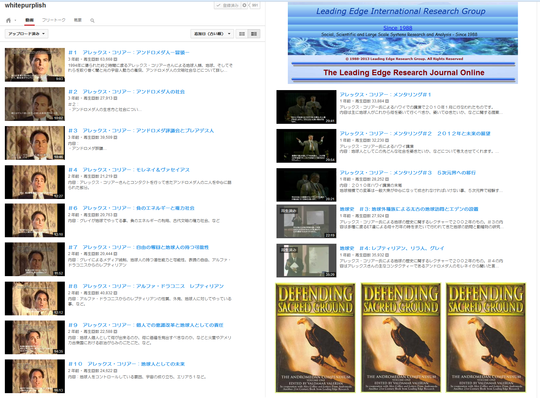Click the 991 subscriber count box
Viewport: 540px width, 398px height.
[255, 5]
